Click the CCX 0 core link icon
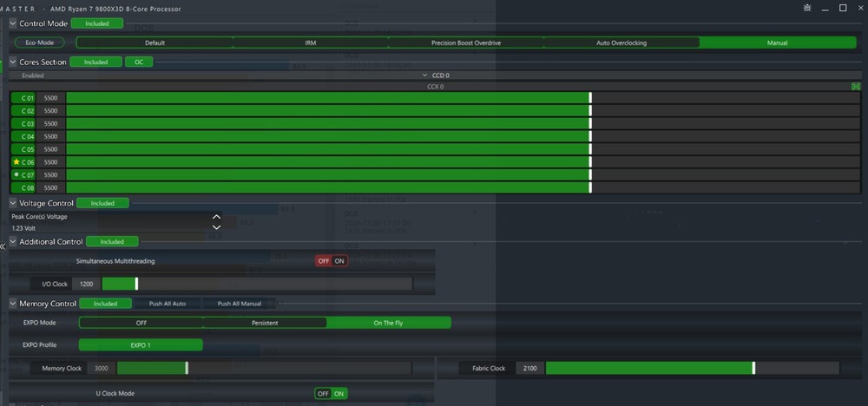Screen dimensions: 868x406 tap(856, 86)
